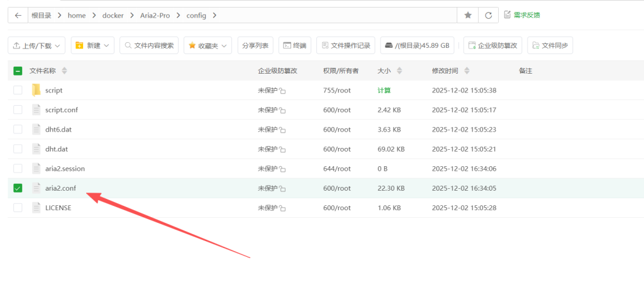Uncheck the box for aria2.conf
This screenshot has width=644, height=282.
point(18,188)
